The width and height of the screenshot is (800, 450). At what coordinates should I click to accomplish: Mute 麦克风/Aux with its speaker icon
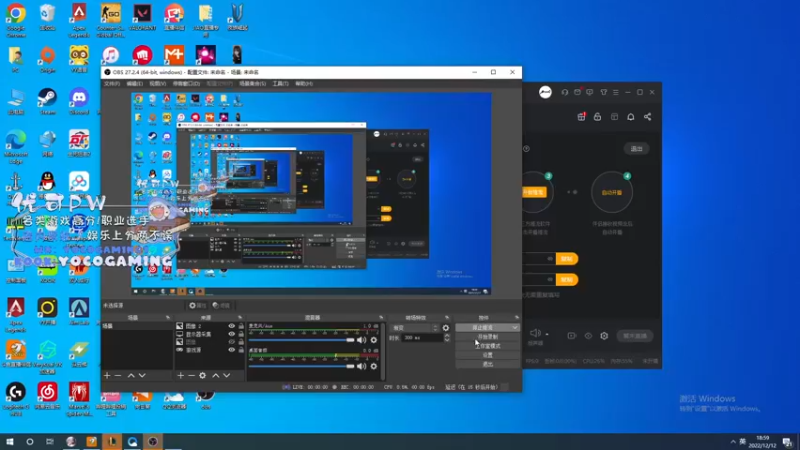[362, 340]
